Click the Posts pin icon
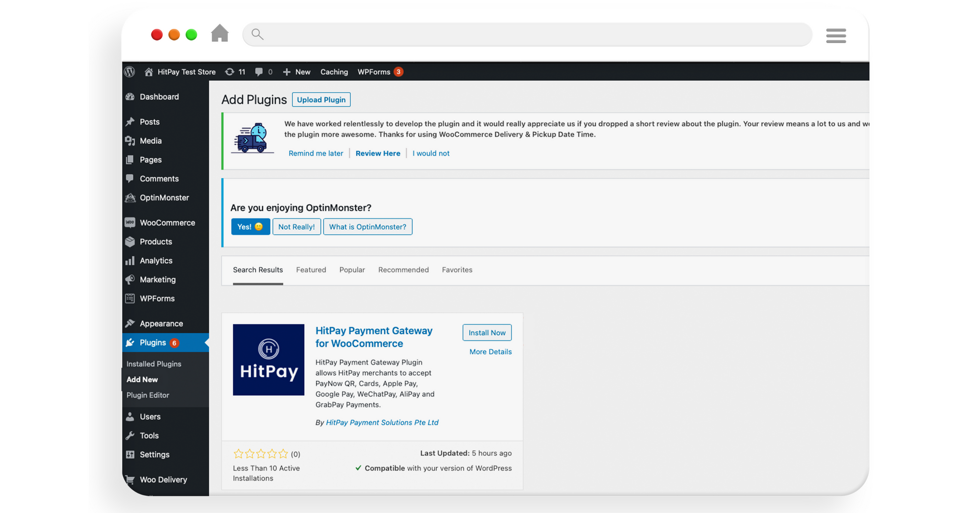The image size is (980, 513). 130,122
